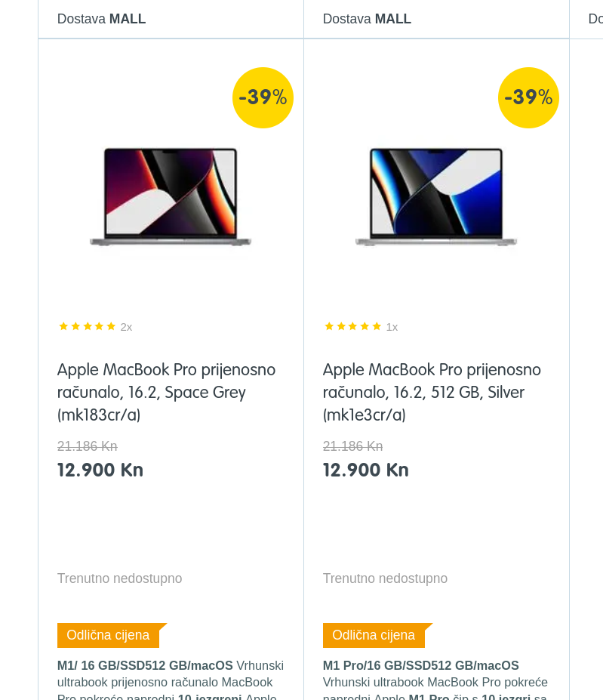Screen dimensions: 603x700
Task: Click the -39% discount badge on Space Grey MacBook
Action: tap(263, 97)
